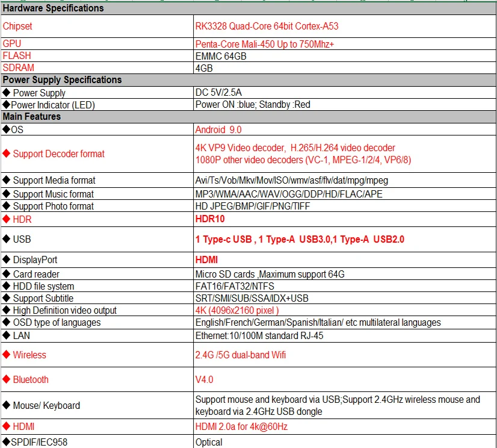Click '1 Type-c USB, 1 Type-A USB3.0' cell

point(345,239)
